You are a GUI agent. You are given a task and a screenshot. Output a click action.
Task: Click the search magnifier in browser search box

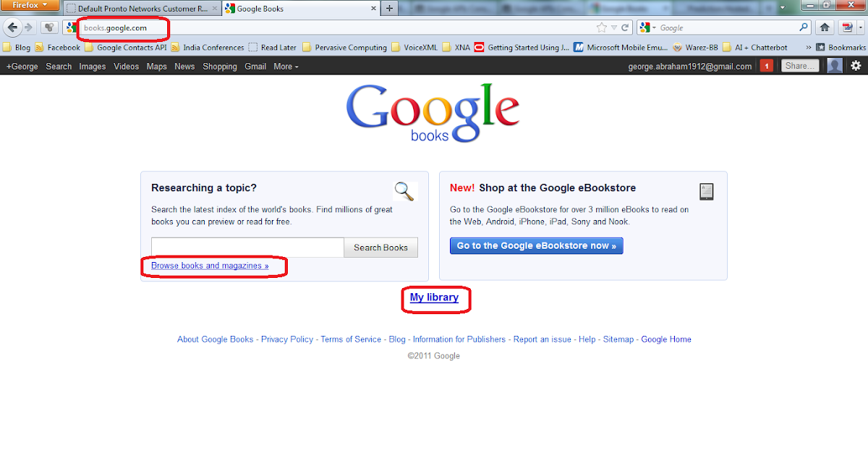804,28
